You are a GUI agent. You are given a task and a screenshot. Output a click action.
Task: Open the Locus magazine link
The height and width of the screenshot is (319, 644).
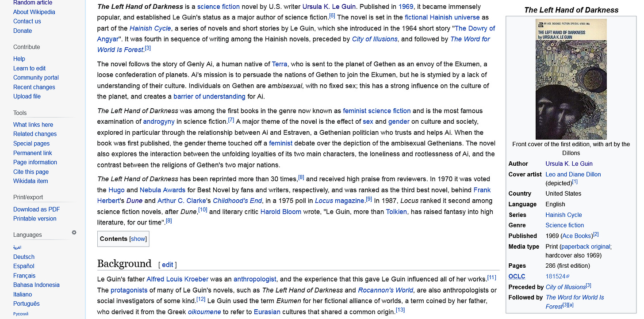[x=340, y=201]
